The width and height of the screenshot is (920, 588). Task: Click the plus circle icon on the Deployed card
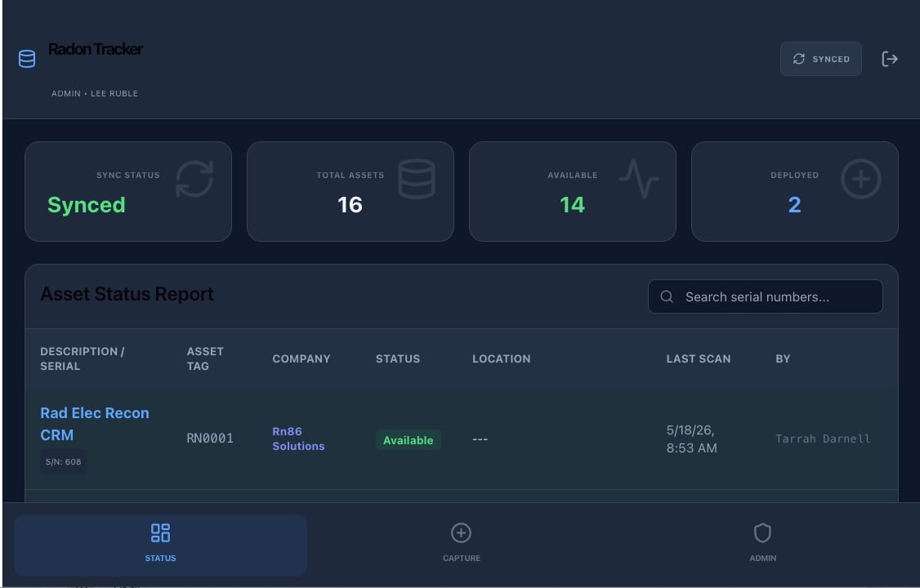point(860,179)
